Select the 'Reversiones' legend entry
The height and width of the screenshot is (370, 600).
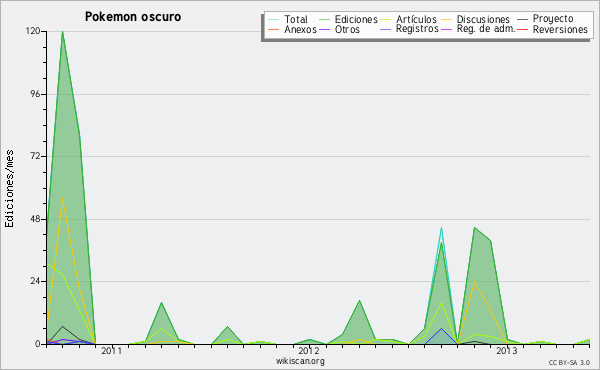tap(560, 29)
